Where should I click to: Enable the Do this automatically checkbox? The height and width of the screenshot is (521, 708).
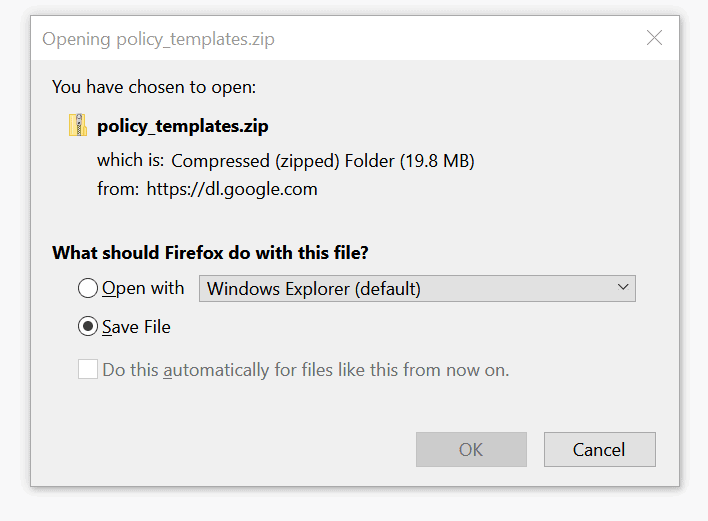(x=88, y=369)
